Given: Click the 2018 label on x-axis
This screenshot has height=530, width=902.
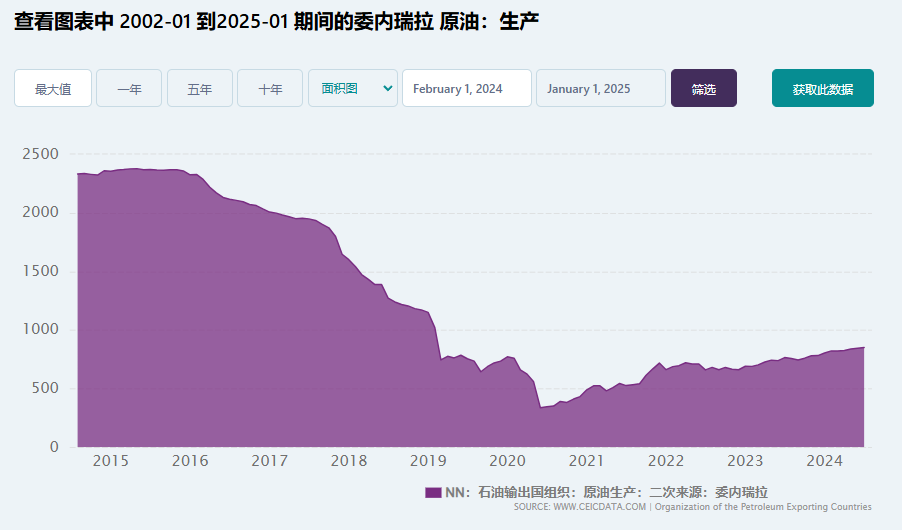Looking at the screenshot, I should point(348,461).
